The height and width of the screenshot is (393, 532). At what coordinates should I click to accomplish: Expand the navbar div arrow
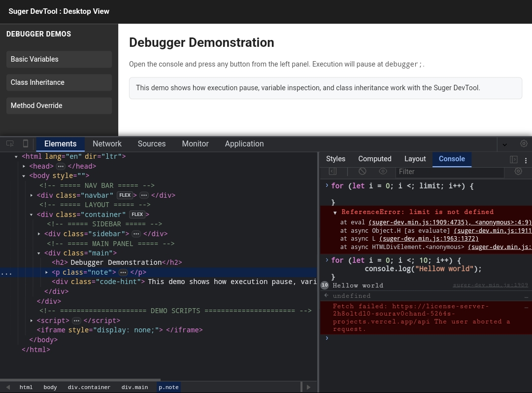tap(31, 195)
